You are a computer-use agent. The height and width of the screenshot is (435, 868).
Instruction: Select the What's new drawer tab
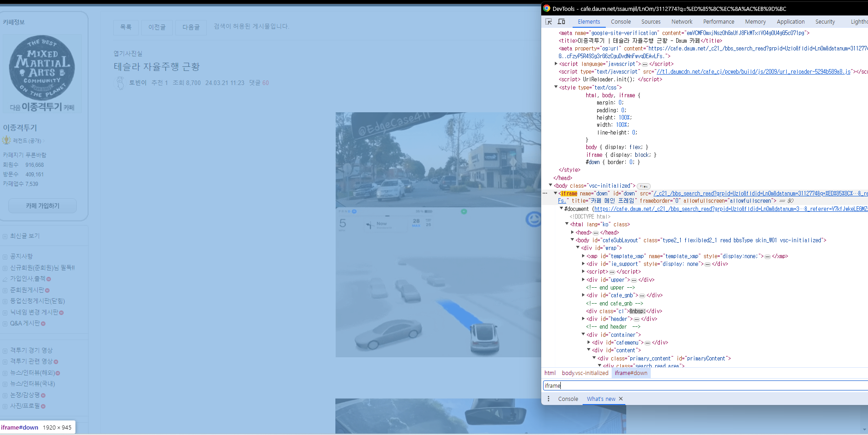[x=601, y=399]
